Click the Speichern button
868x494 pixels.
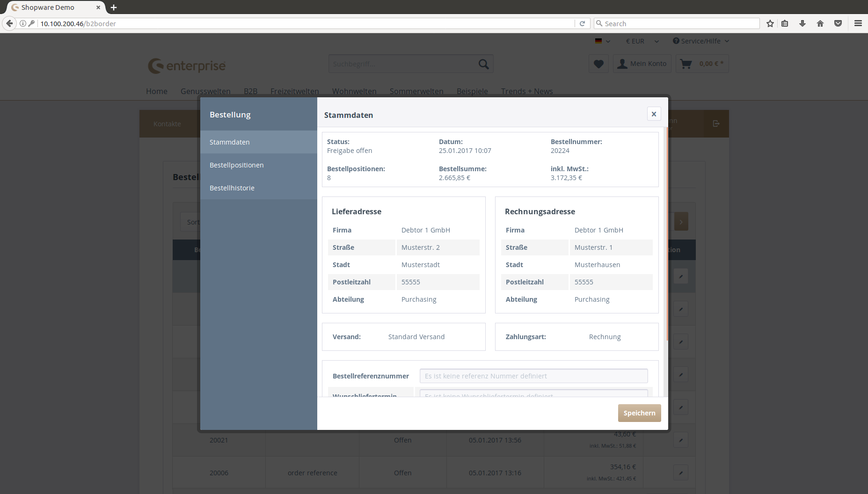[x=639, y=413]
